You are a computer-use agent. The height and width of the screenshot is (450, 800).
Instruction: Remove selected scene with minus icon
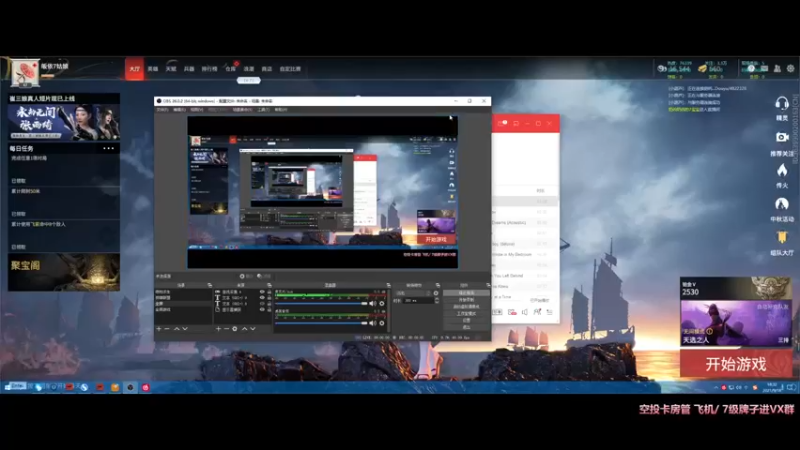[167, 329]
